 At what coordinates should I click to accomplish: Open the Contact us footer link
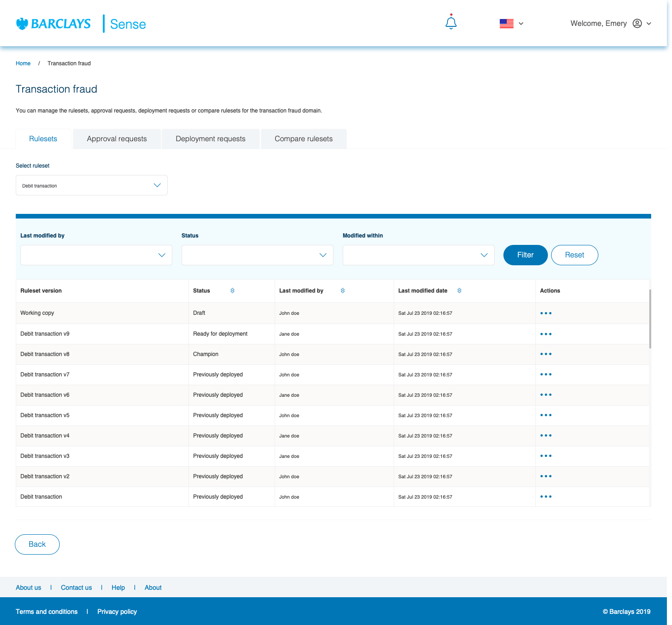click(76, 587)
